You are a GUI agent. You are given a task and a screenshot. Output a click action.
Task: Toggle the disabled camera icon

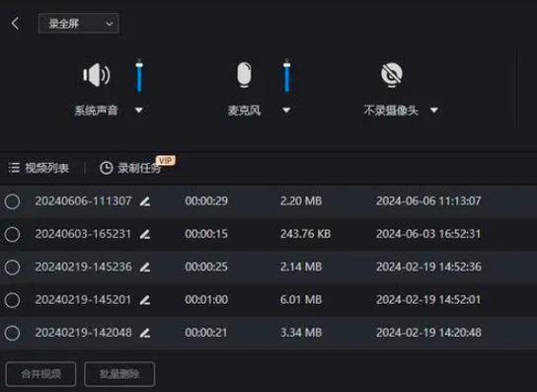pos(392,75)
